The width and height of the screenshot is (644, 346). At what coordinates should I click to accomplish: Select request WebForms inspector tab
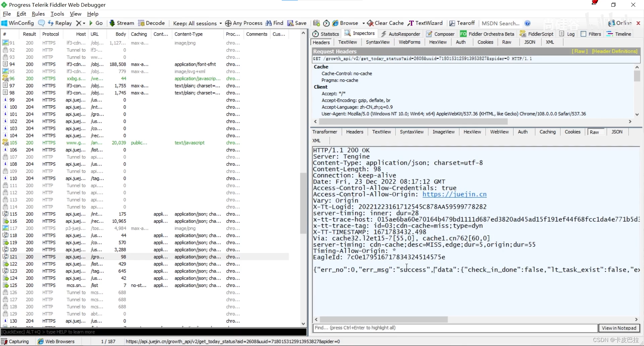[409, 42]
